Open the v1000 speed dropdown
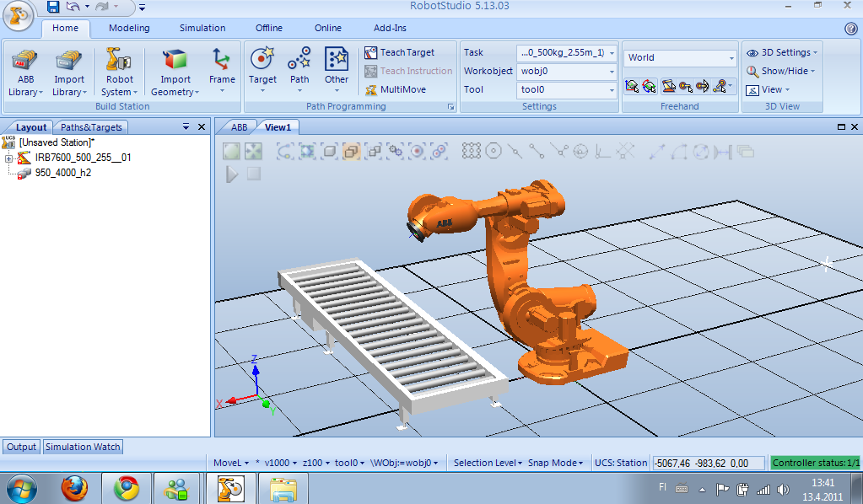 coord(281,463)
